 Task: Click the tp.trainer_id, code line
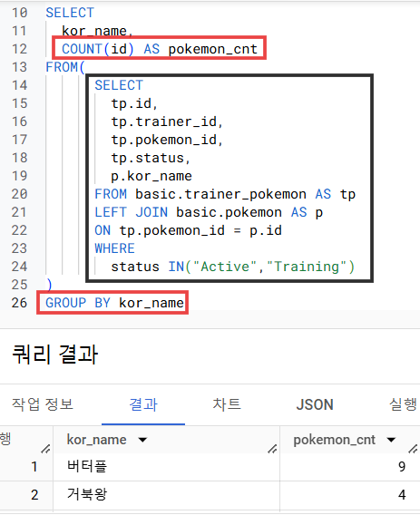(167, 121)
